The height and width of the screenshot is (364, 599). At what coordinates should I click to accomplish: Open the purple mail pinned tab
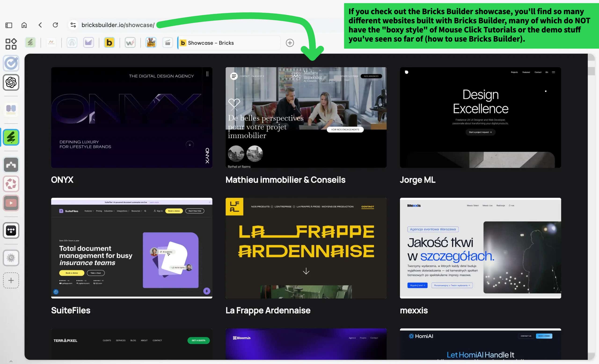point(88,43)
